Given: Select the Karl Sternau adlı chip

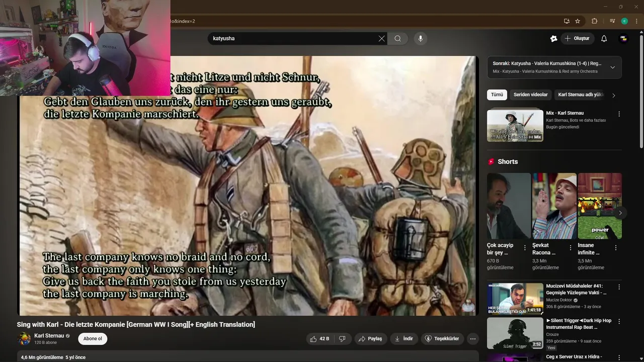Looking at the screenshot, I should tap(580, 95).
